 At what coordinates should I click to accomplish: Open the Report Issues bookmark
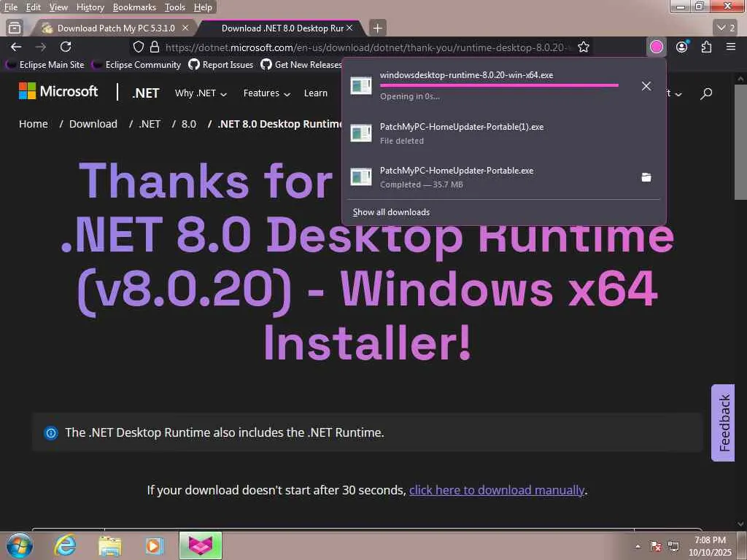(x=221, y=65)
